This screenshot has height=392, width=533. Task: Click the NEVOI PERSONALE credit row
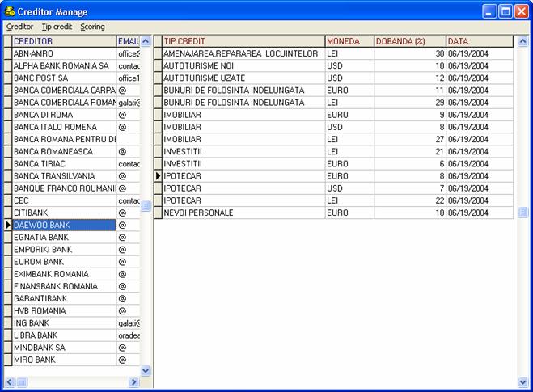[243, 213]
